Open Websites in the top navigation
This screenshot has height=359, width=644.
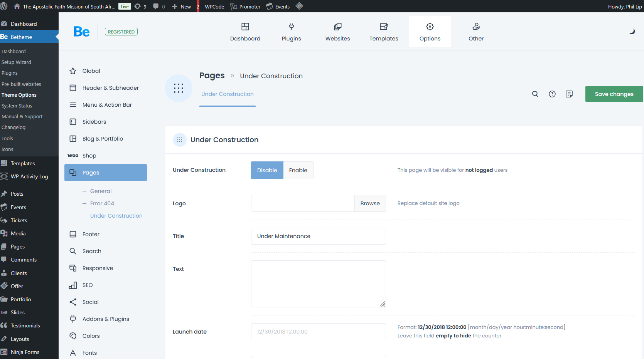tap(337, 32)
